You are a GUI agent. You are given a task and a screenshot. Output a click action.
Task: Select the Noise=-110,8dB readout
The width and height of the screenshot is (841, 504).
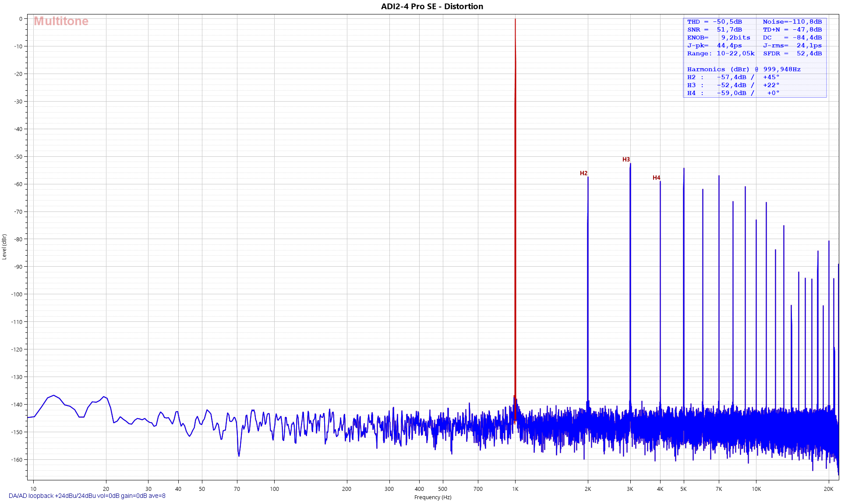tap(792, 21)
